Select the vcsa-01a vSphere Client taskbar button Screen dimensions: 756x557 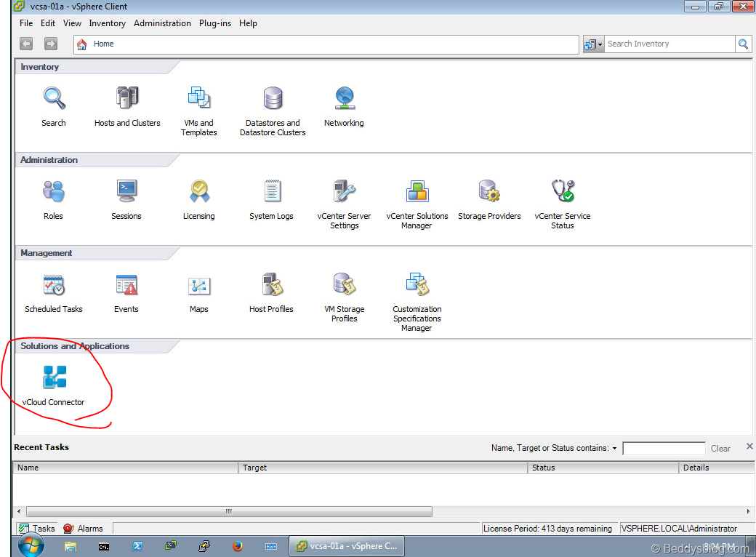(x=346, y=546)
